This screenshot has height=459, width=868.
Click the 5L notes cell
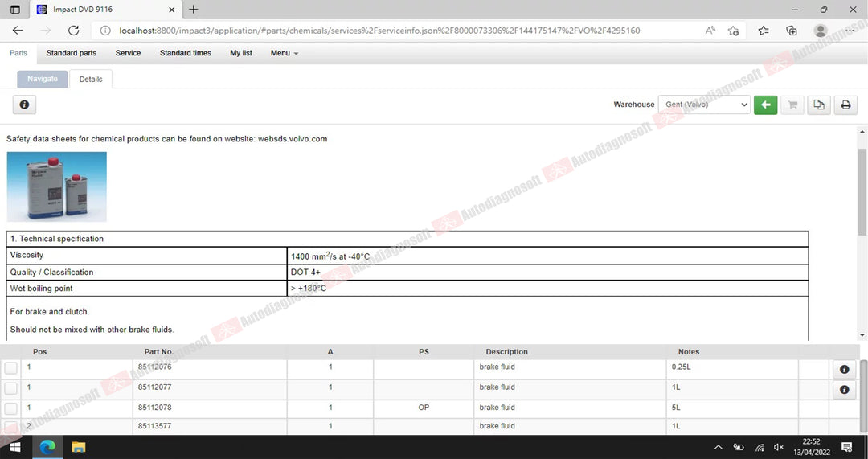(732, 408)
